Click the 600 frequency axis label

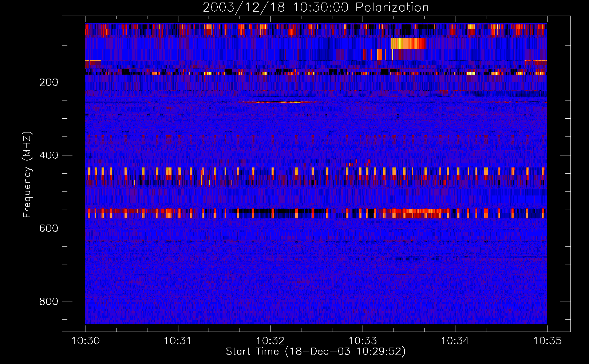click(49, 228)
